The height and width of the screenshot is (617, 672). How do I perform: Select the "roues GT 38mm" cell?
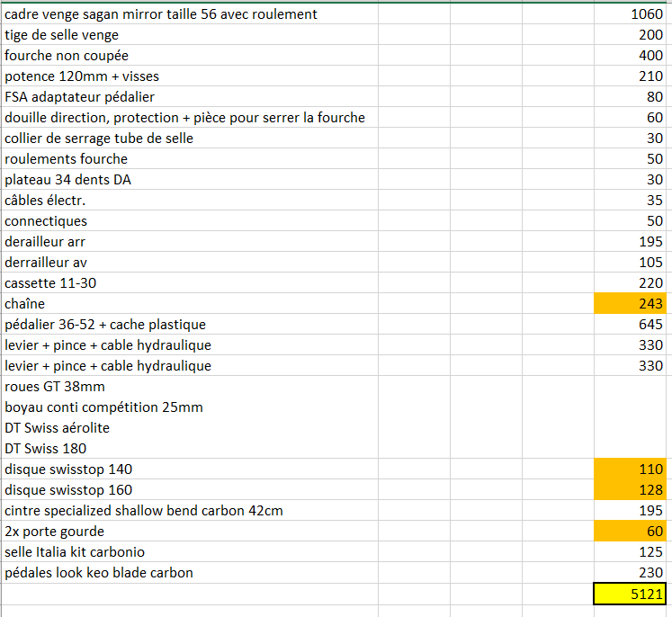(x=55, y=387)
